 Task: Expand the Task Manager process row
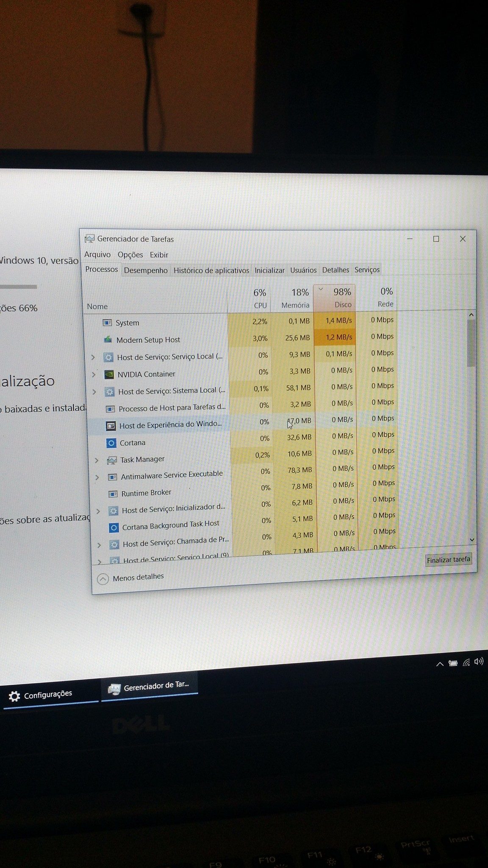point(97,461)
